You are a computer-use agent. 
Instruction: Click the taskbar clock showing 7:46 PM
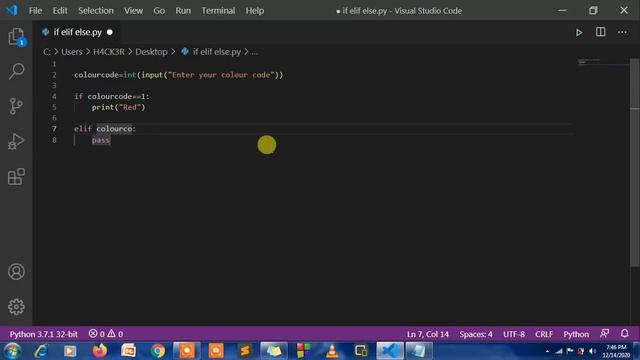click(x=616, y=351)
